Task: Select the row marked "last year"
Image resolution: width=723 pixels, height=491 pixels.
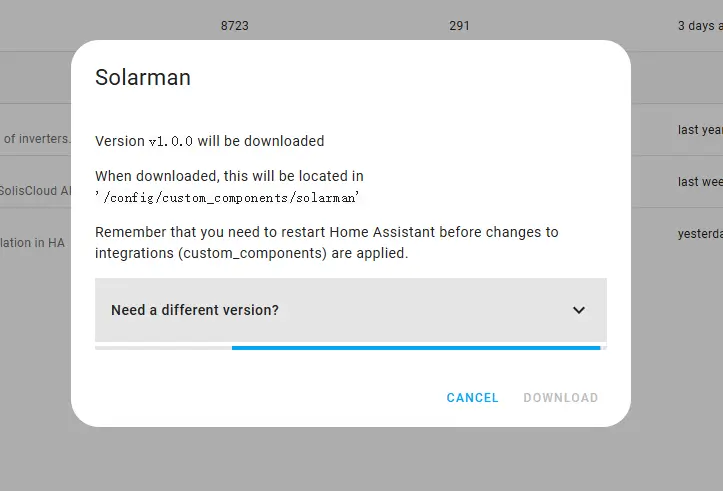Action: click(x=700, y=130)
